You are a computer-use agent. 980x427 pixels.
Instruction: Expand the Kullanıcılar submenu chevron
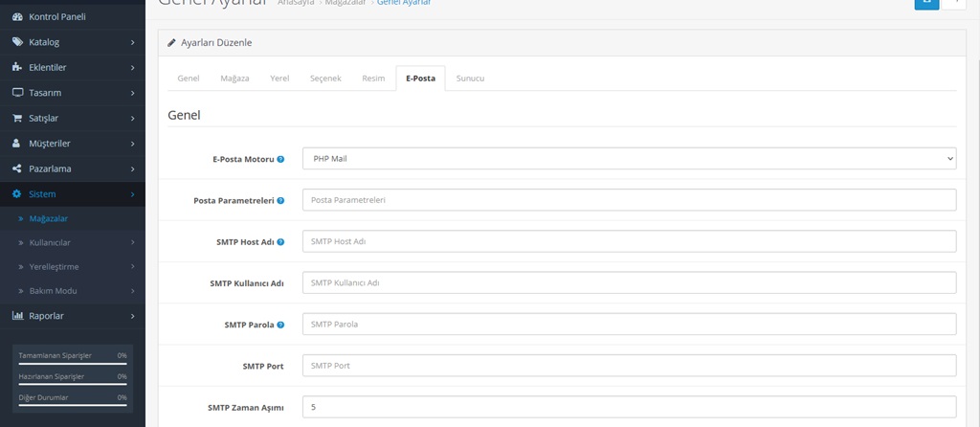[x=132, y=242]
